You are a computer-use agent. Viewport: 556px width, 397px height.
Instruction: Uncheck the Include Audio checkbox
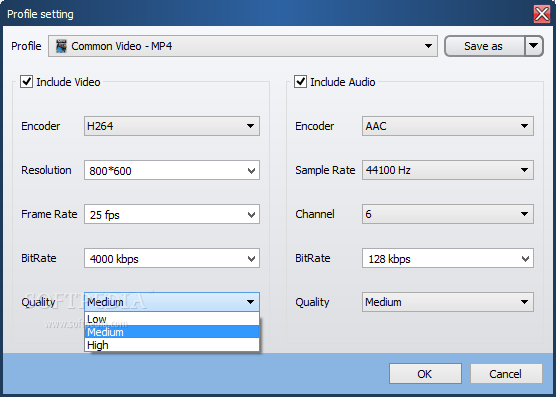pos(300,82)
